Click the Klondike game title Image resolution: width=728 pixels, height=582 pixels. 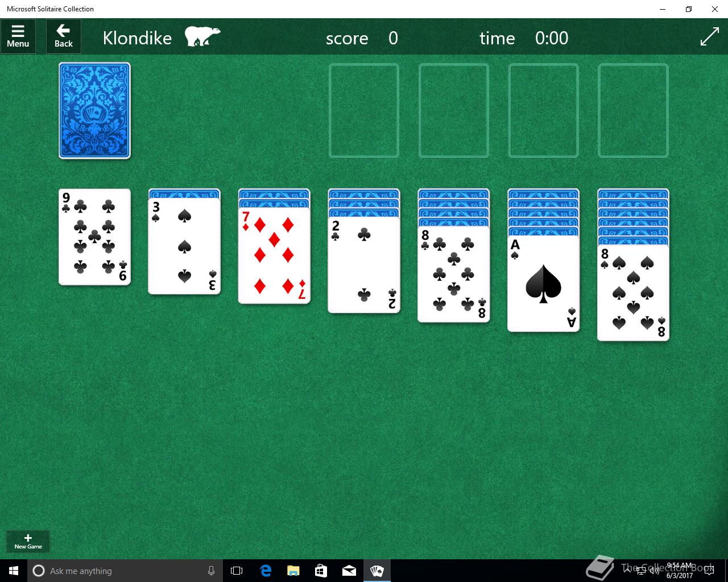[x=137, y=38]
